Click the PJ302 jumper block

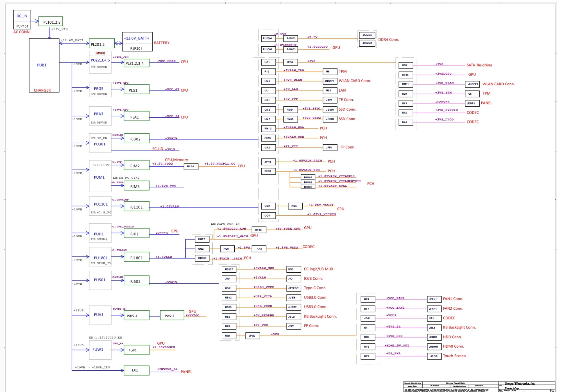coord(137,138)
